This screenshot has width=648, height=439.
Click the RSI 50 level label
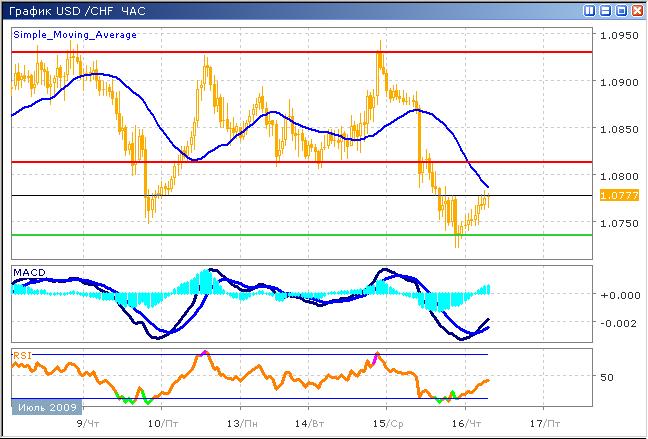606,378
